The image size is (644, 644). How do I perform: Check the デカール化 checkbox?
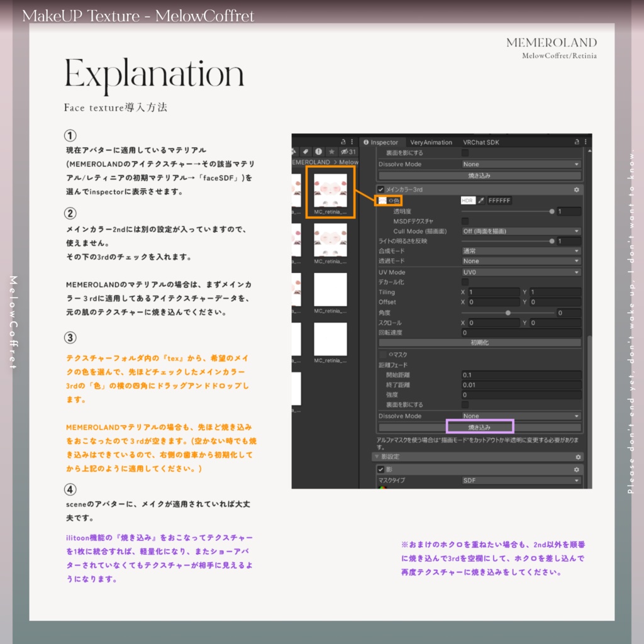coord(465,282)
